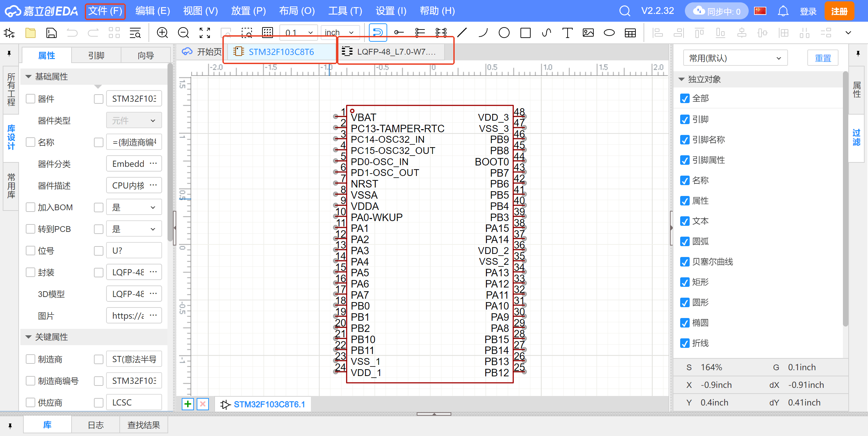Click the zoom out magnifier icon
The width and height of the screenshot is (868, 436).
(183, 33)
